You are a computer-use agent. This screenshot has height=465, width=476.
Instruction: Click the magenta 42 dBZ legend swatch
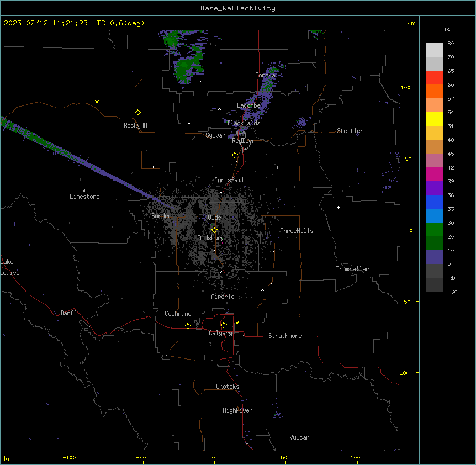434,174
